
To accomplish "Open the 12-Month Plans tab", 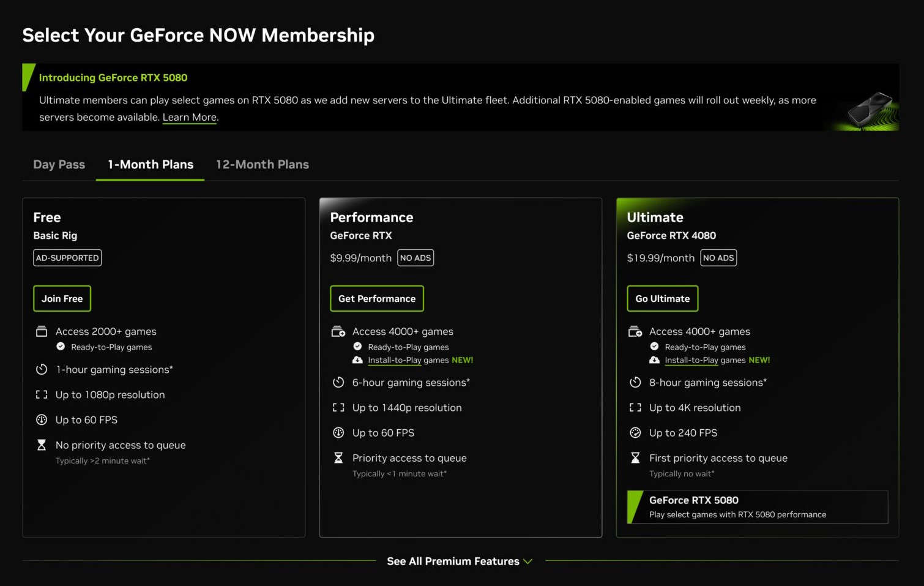I will click(x=263, y=164).
